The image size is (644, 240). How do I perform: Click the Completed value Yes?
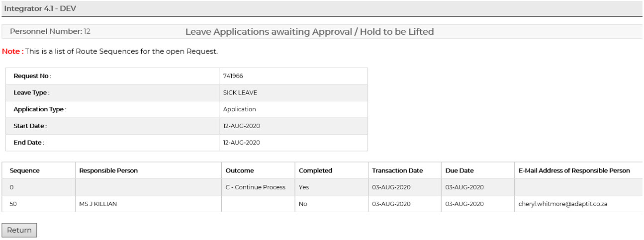pos(303,187)
